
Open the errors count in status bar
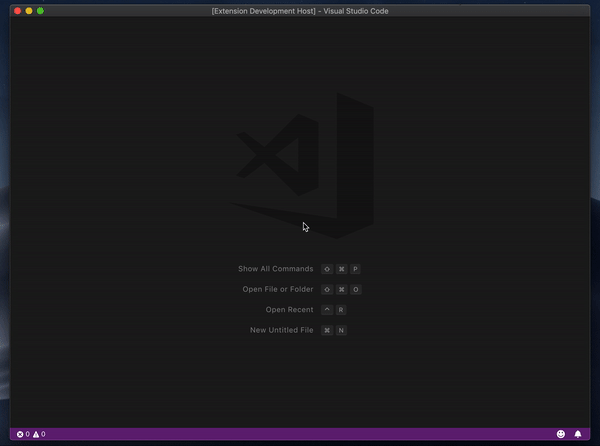point(23,434)
